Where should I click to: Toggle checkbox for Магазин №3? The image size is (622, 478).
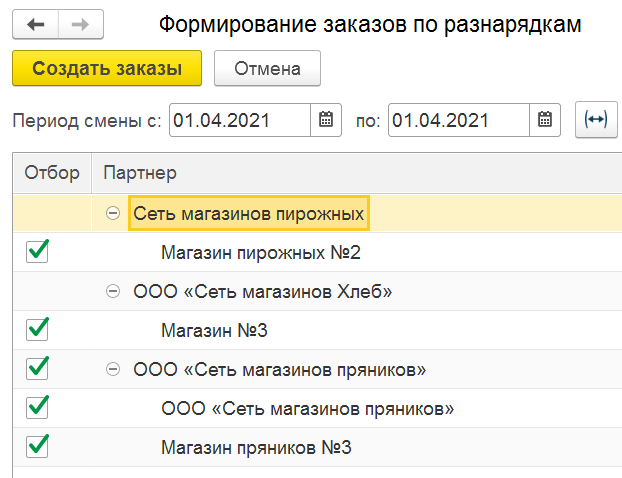(x=38, y=329)
